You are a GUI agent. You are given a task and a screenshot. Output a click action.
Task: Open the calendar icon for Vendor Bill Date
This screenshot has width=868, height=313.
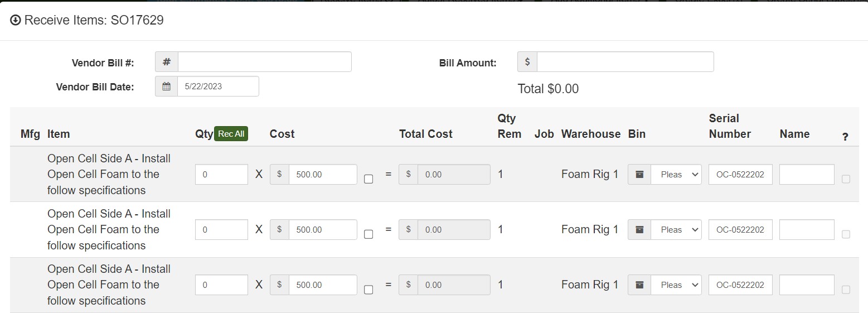pyautogui.click(x=166, y=86)
